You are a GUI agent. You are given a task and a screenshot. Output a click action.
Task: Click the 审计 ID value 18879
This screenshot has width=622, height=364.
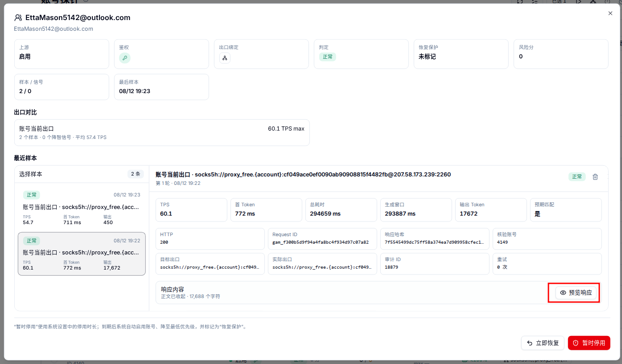tap(391, 267)
